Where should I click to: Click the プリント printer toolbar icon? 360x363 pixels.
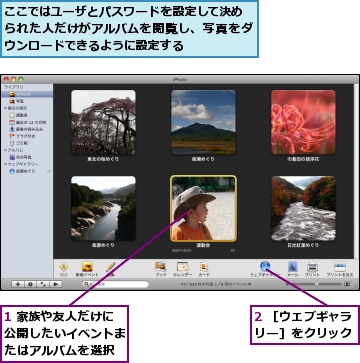pyautogui.click(x=312, y=266)
